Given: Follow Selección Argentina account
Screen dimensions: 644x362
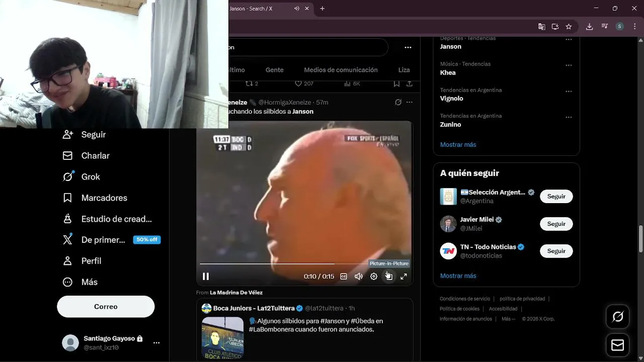Looking at the screenshot, I should click(556, 197).
